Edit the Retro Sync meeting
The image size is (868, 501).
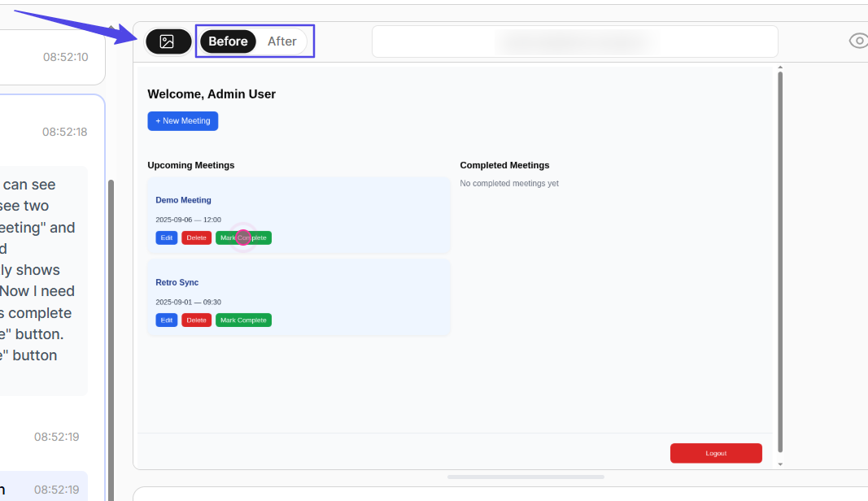166,320
